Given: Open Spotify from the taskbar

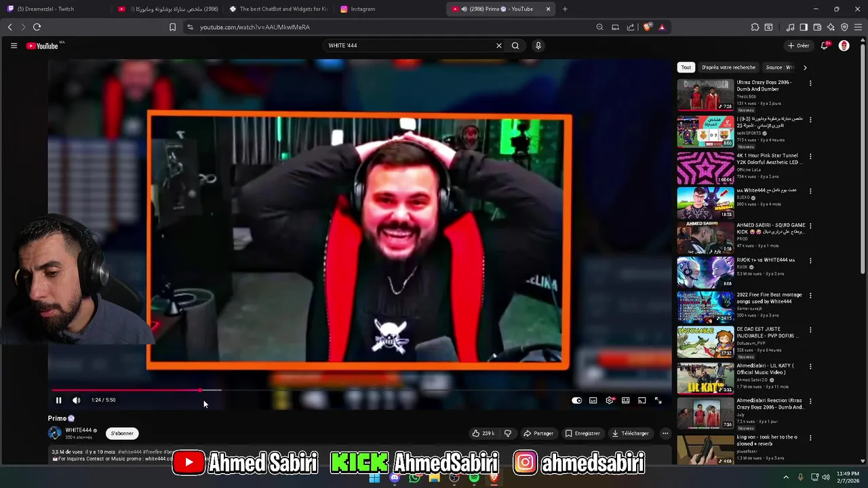Looking at the screenshot, I should tap(474, 478).
